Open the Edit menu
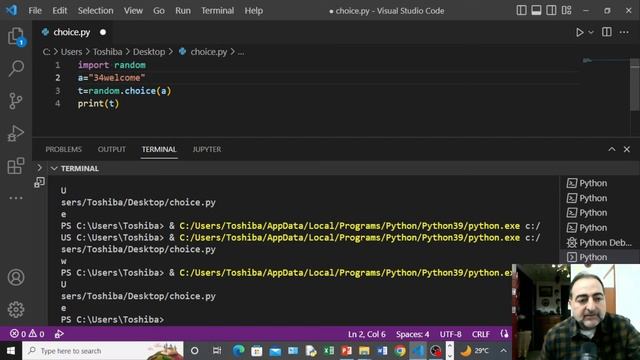Screen dimensions: 640x360 point(60,11)
